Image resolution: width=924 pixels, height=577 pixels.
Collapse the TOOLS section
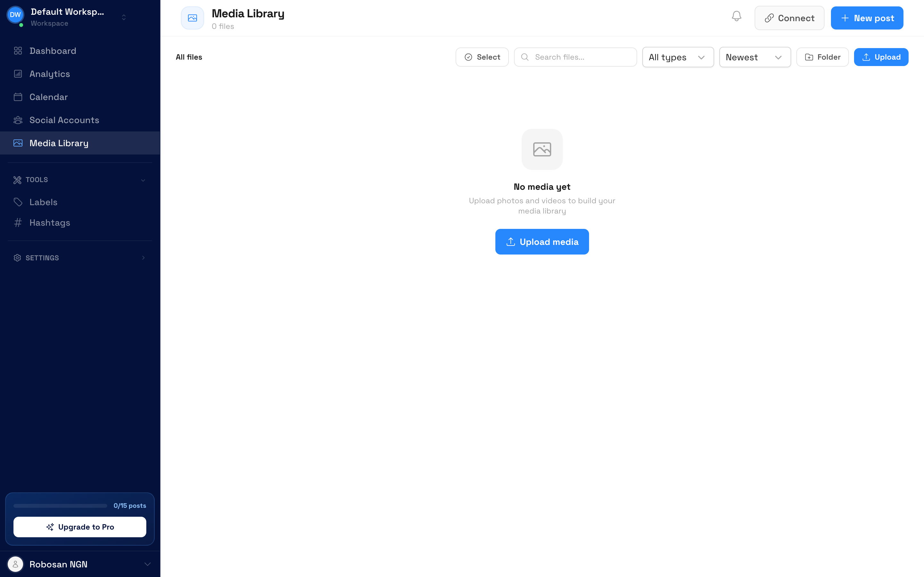143,180
